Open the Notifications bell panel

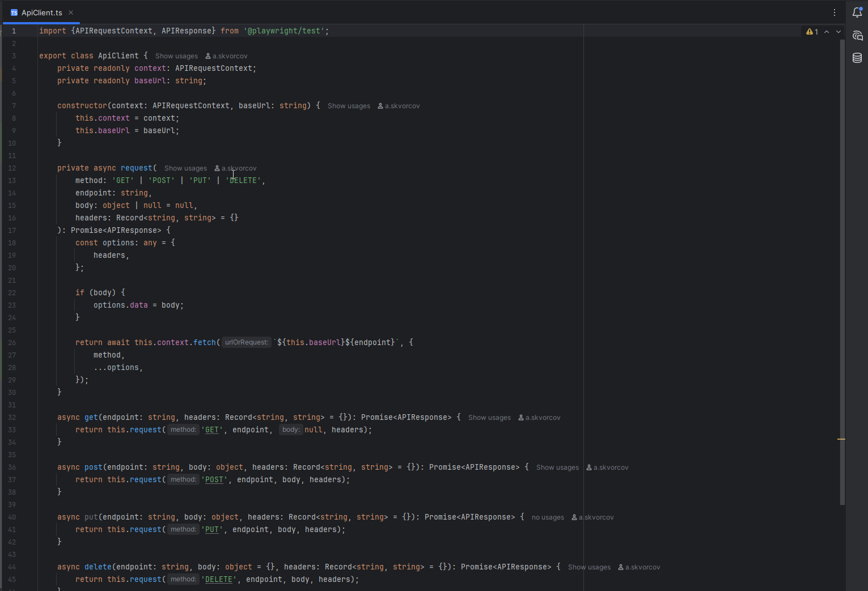pyautogui.click(x=857, y=12)
